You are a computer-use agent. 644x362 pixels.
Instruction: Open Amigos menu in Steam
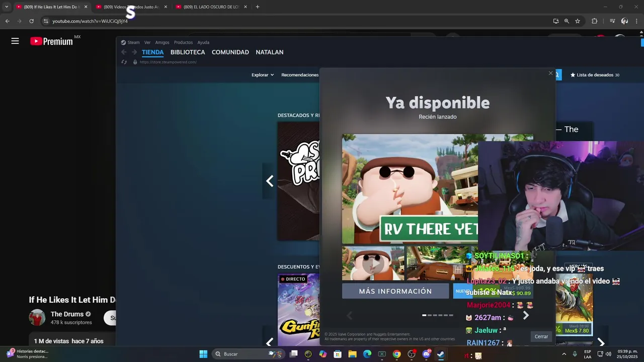[x=162, y=43]
